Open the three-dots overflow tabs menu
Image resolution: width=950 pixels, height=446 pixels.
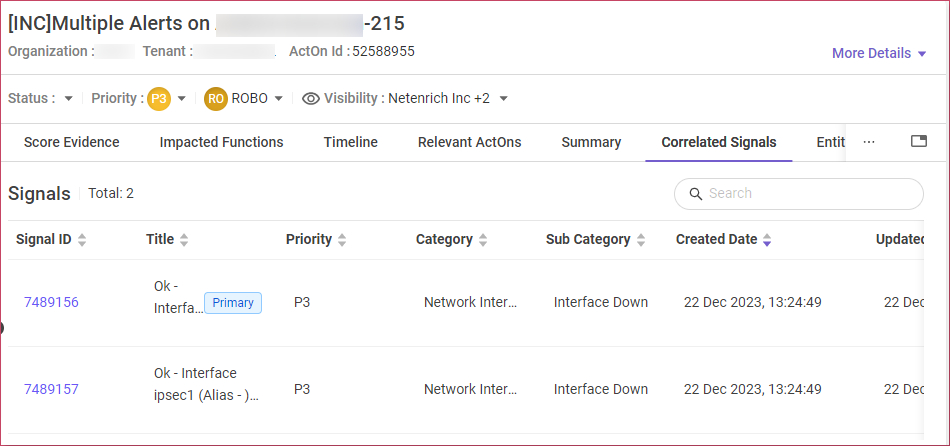click(x=869, y=142)
